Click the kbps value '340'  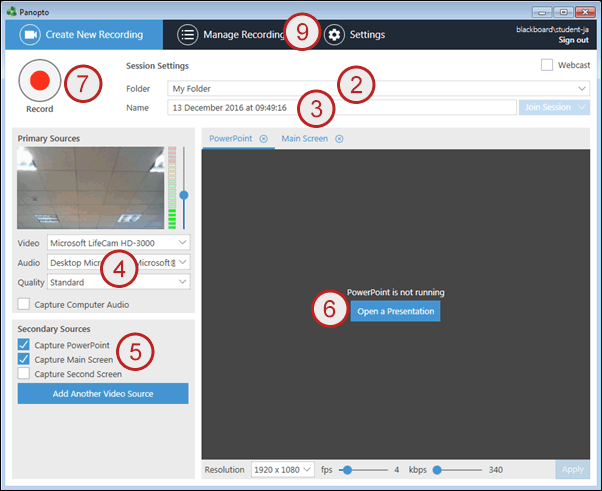[x=496, y=470]
